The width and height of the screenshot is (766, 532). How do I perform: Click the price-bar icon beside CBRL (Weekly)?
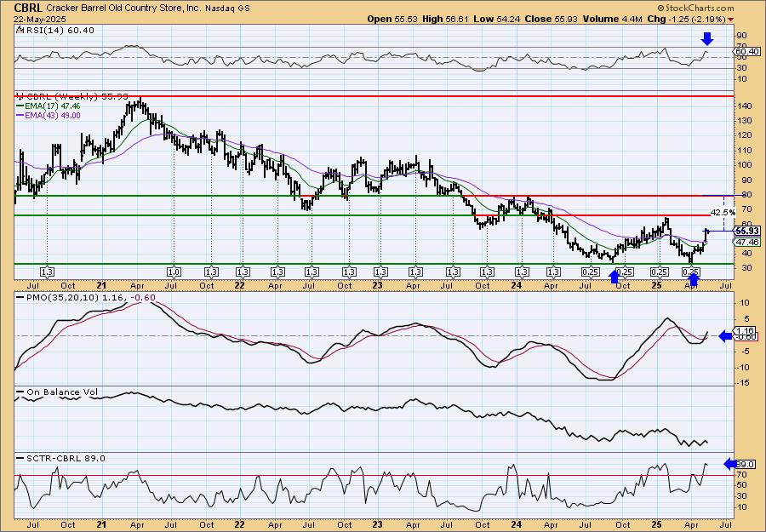(20, 96)
